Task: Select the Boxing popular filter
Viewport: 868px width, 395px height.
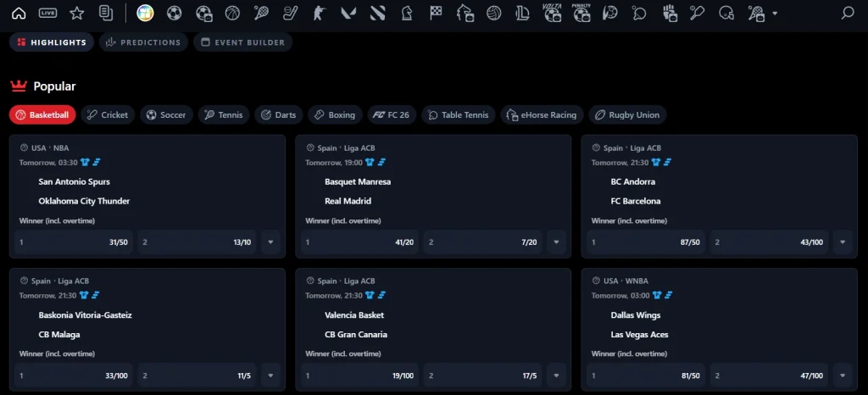Action: [x=335, y=115]
